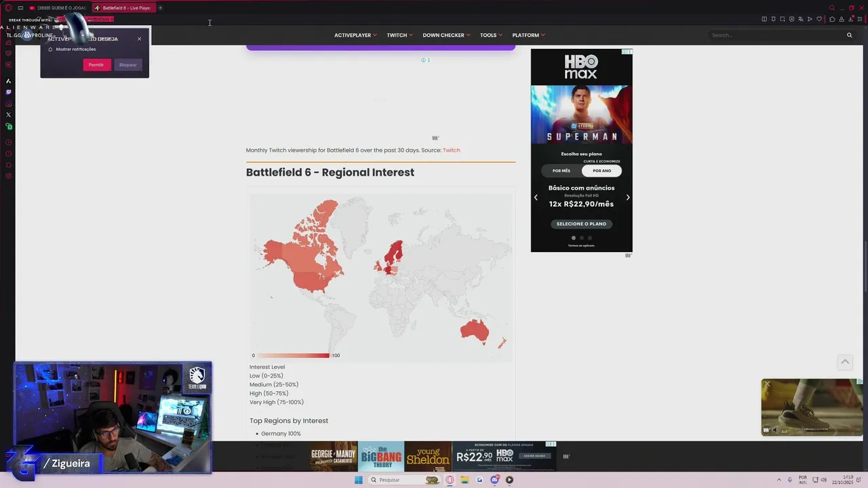Open X (Twitter) in the Opera sidebar
The image size is (868, 488).
pyautogui.click(x=8, y=115)
